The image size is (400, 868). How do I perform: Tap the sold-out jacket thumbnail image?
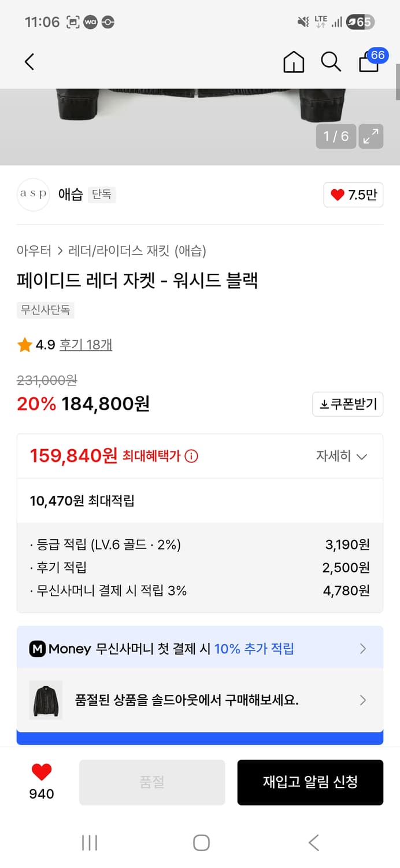tap(45, 700)
